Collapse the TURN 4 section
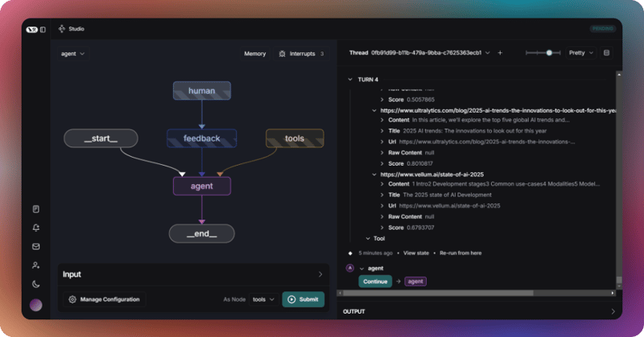The width and height of the screenshot is (644, 337). 350,80
